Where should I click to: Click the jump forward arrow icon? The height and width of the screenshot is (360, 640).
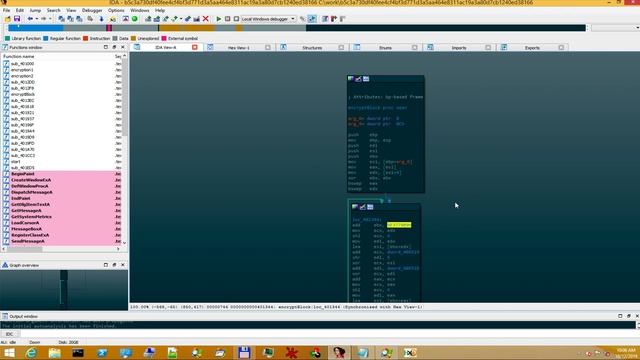[x=43, y=19]
